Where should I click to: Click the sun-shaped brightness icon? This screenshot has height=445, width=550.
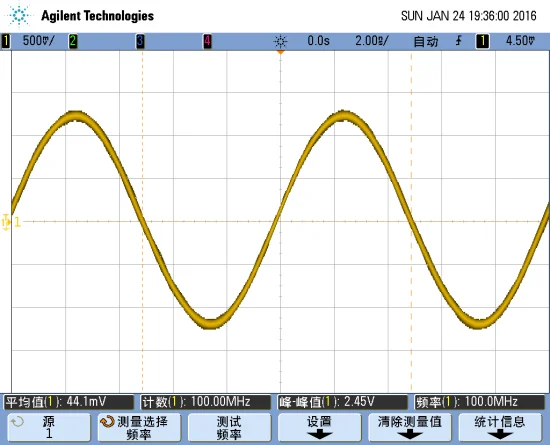coord(280,42)
